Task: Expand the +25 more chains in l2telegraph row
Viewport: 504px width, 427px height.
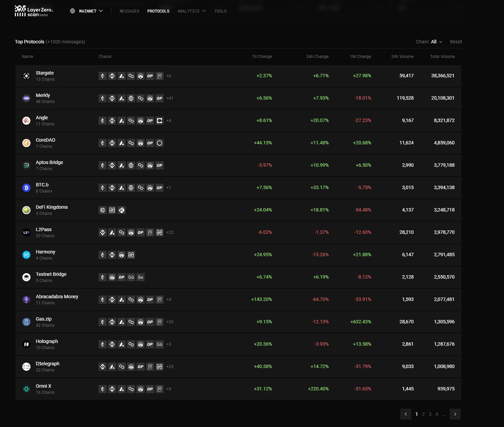Action: point(170,366)
